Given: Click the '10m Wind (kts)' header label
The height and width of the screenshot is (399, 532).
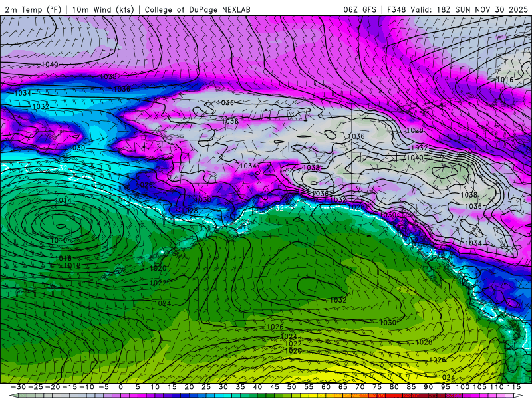Looking at the screenshot, I should click(103, 9).
